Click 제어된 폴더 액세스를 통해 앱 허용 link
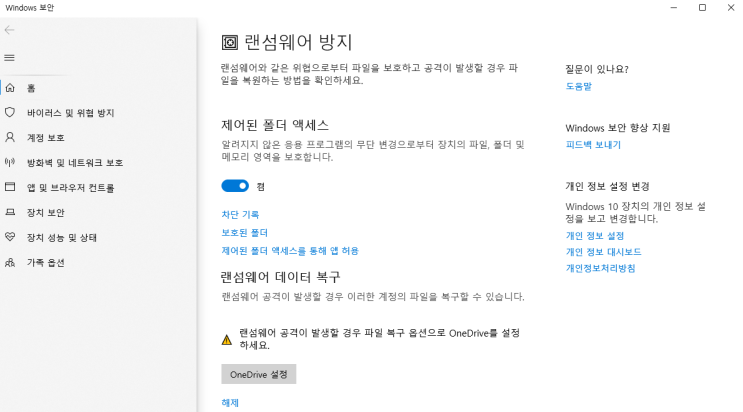Viewport: 743px width, 412px height. pos(290,250)
